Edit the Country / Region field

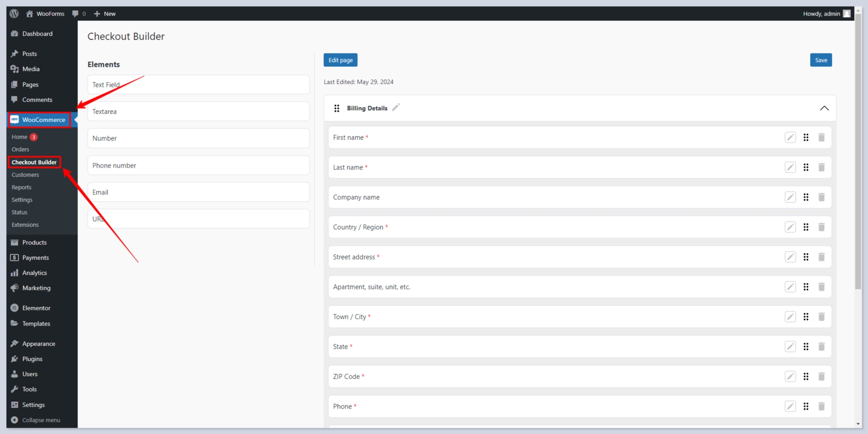(x=790, y=227)
